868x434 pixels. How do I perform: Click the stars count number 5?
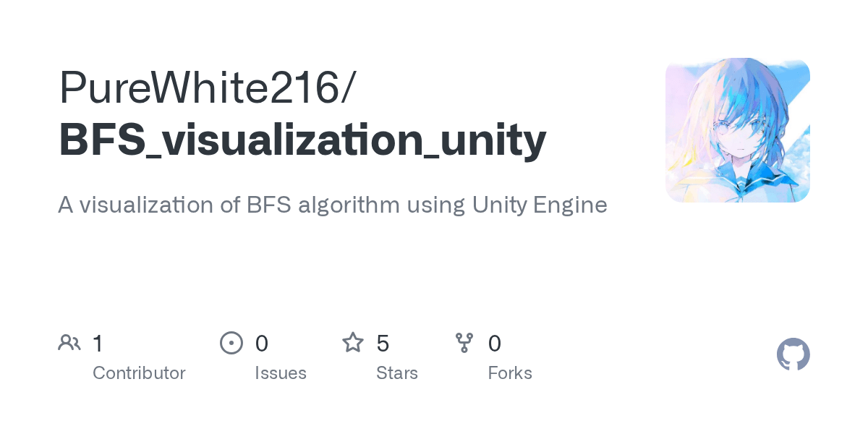pyautogui.click(x=383, y=344)
